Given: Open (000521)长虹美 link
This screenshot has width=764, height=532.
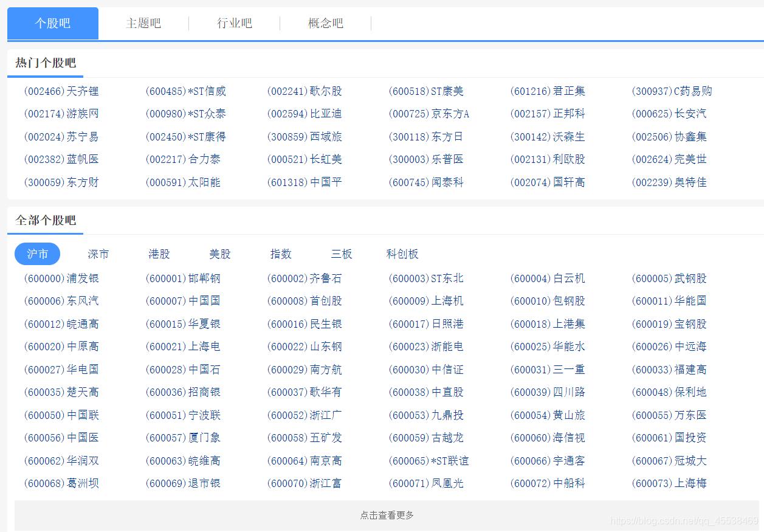Looking at the screenshot, I should [x=305, y=159].
